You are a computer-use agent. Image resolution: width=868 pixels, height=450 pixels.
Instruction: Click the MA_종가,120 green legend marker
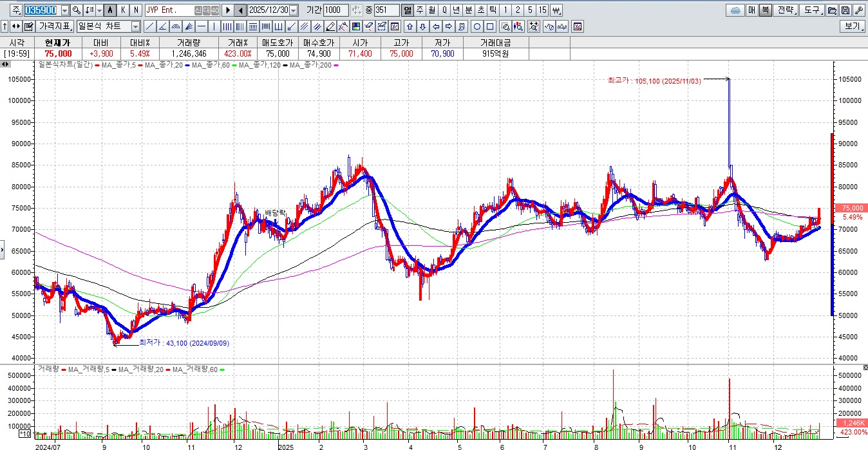(x=234, y=65)
